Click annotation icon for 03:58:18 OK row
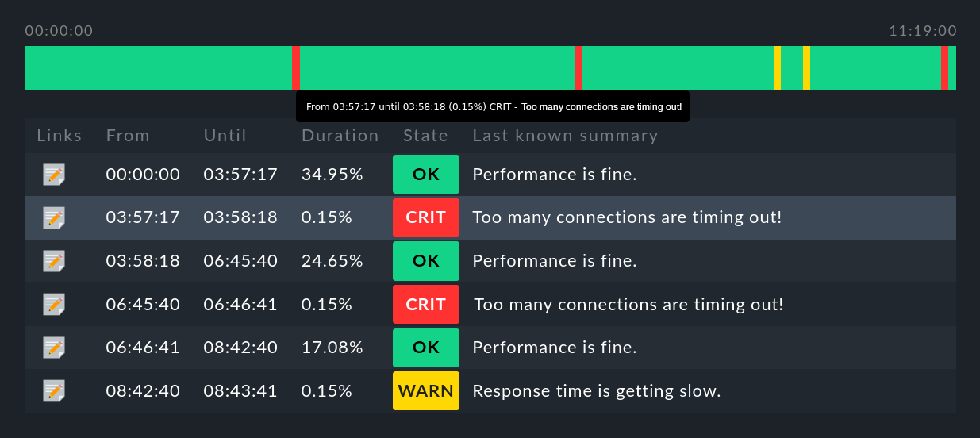The width and height of the screenshot is (980, 438). point(54,261)
